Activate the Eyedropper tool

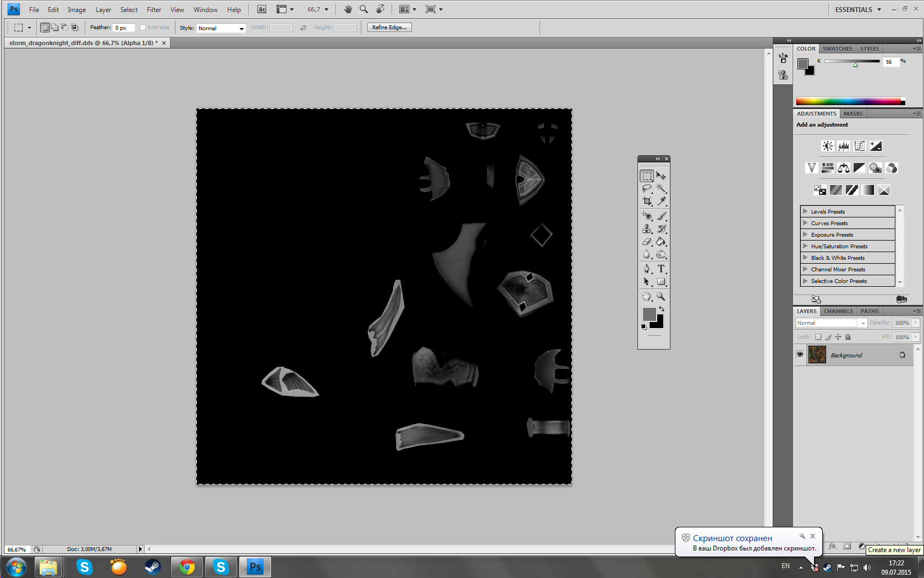[661, 201]
